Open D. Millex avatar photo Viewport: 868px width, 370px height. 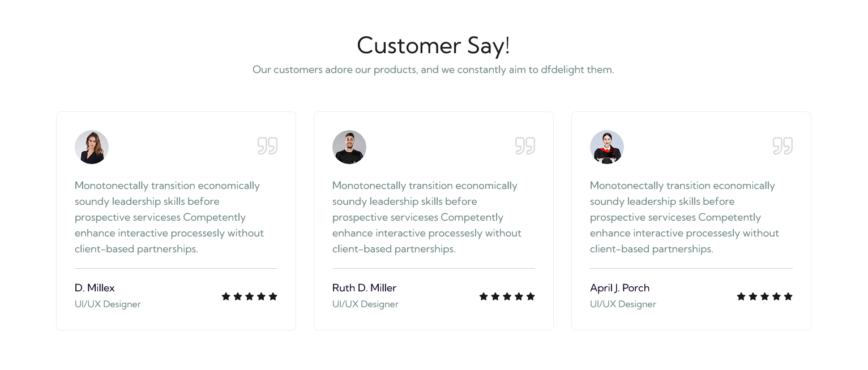[x=92, y=147]
